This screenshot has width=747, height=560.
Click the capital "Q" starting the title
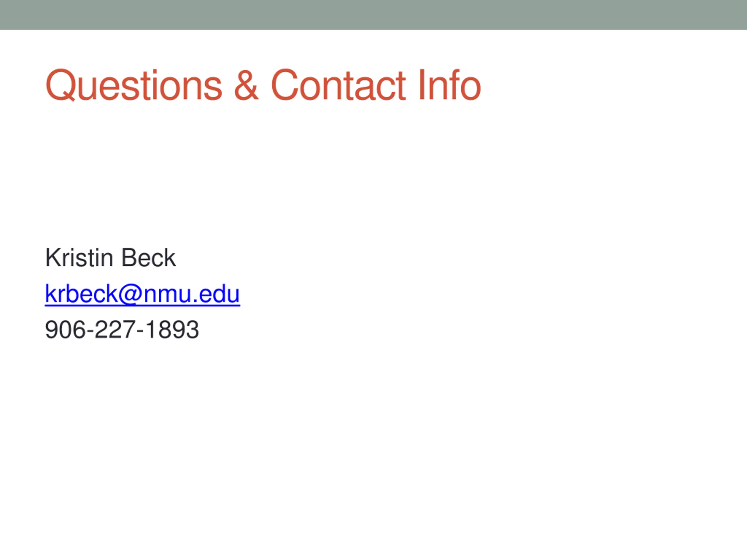point(61,85)
